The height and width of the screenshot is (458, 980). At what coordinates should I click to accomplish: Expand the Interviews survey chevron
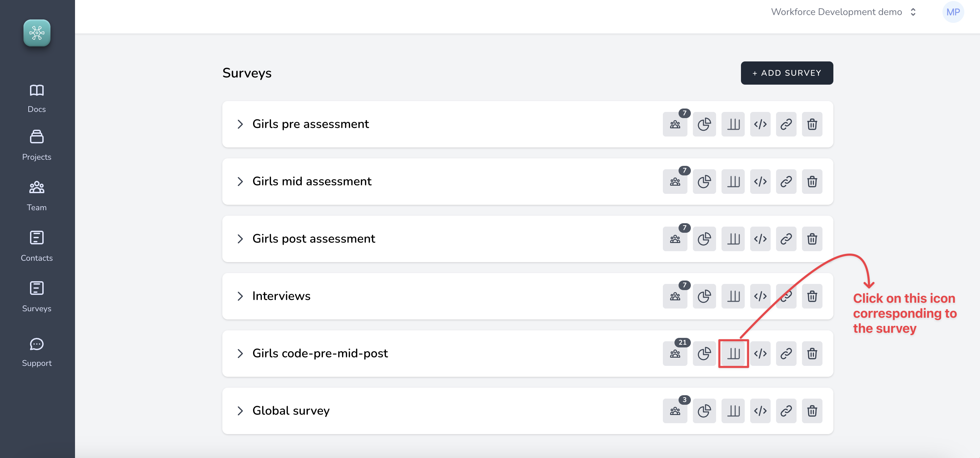tap(240, 296)
